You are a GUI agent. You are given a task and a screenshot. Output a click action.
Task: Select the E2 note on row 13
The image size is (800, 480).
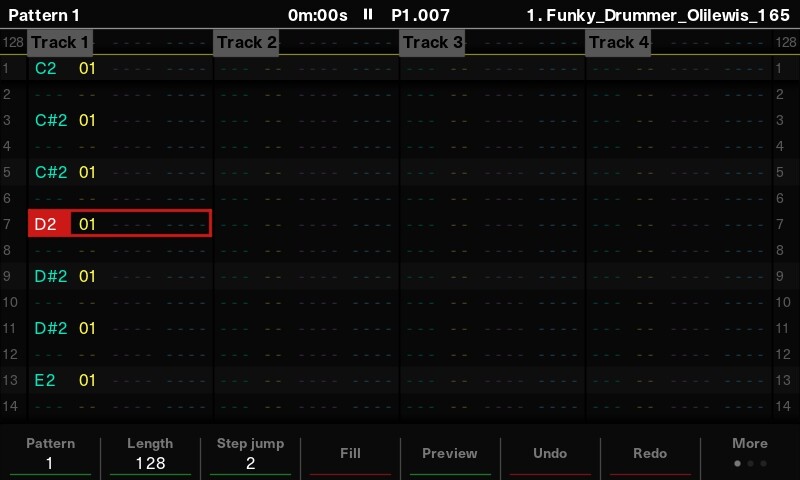coord(46,380)
